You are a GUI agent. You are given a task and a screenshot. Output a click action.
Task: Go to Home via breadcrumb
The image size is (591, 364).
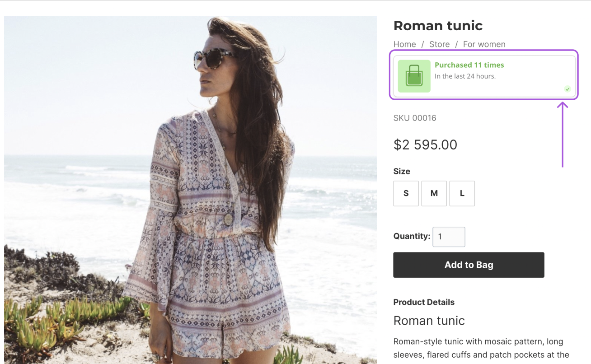(x=404, y=44)
